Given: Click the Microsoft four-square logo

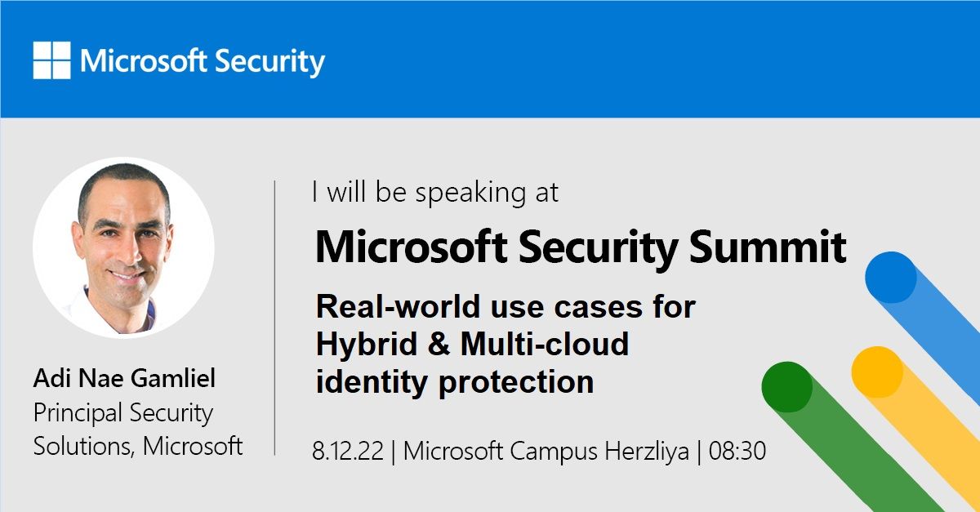Looking at the screenshot, I should [52, 61].
